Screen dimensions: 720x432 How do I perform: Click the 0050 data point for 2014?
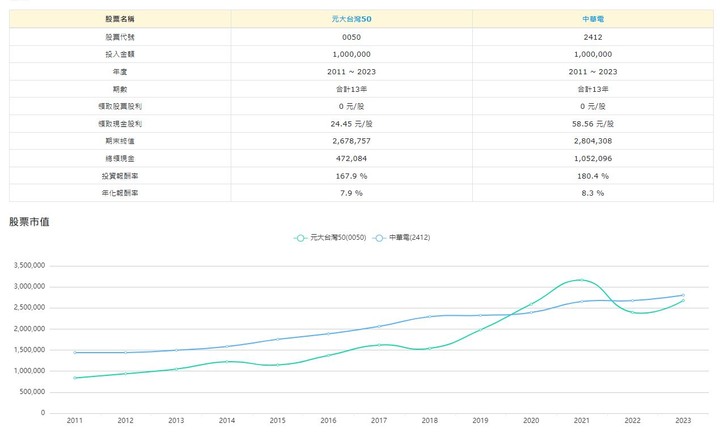pos(227,361)
